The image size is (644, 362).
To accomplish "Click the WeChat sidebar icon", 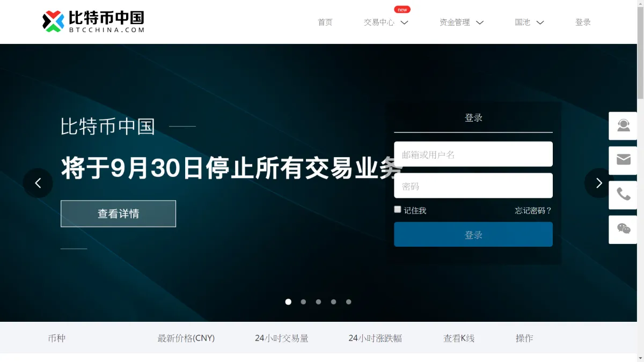I will 623,230.
